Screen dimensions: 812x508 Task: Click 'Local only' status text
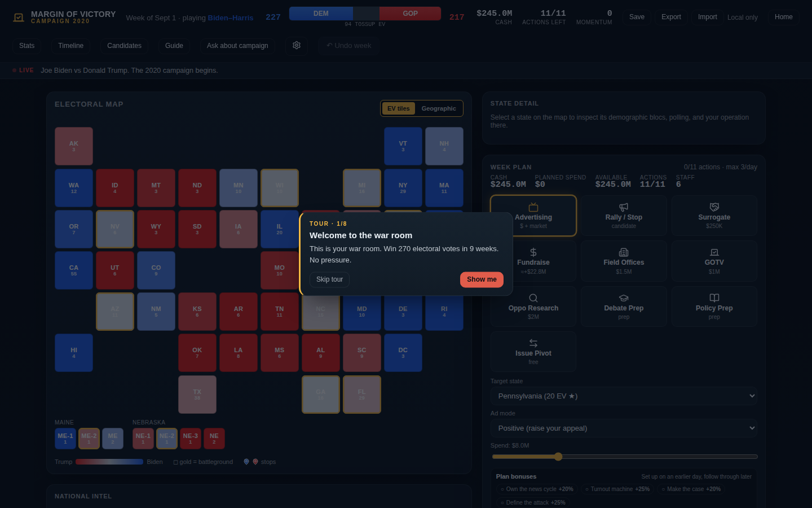[743, 17]
